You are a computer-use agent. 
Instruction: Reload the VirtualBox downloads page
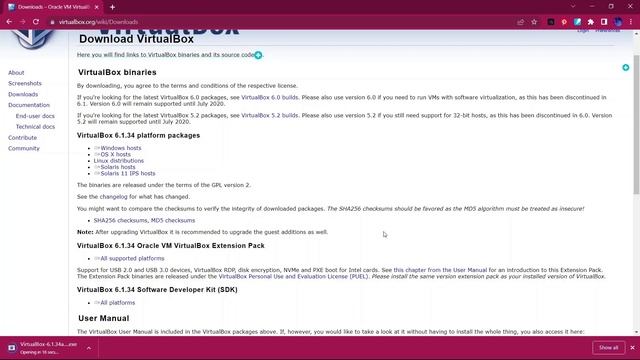pos(36,22)
